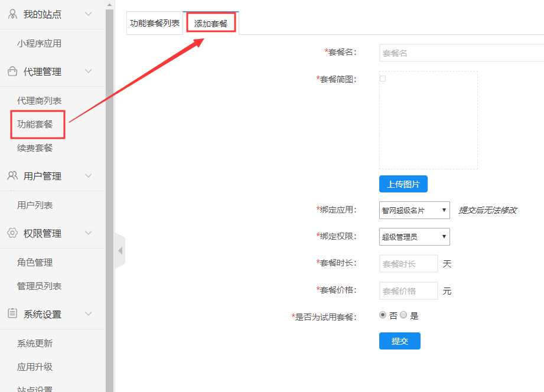This screenshot has height=392, width=544.
Task: Collapse the 用户管理 section chevron
Action: click(89, 175)
